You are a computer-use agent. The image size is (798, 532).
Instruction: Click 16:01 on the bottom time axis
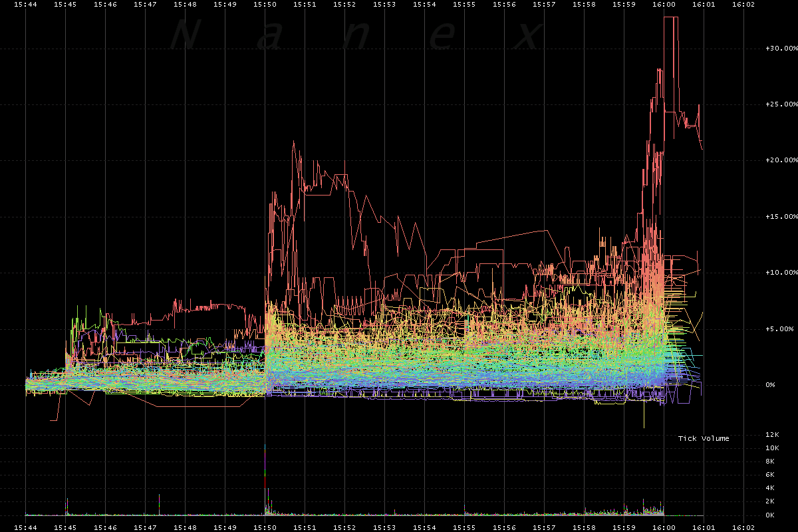click(704, 527)
